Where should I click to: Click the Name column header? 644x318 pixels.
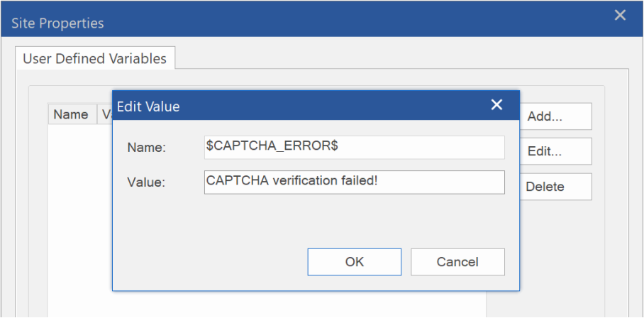71,114
